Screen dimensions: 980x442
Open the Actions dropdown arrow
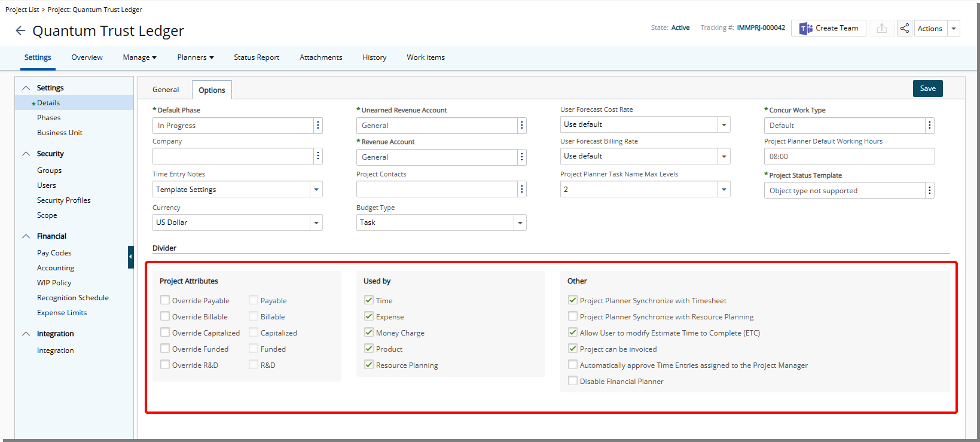pos(954,28)
